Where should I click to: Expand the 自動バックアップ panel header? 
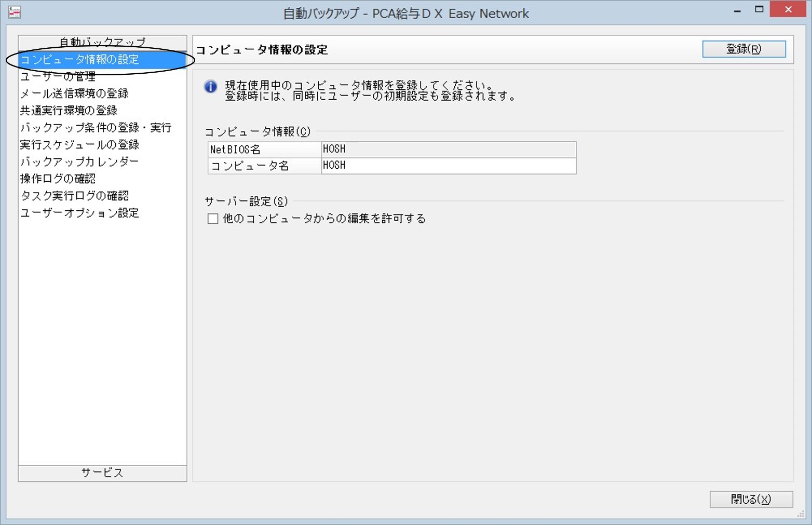(x=102, y=42)
